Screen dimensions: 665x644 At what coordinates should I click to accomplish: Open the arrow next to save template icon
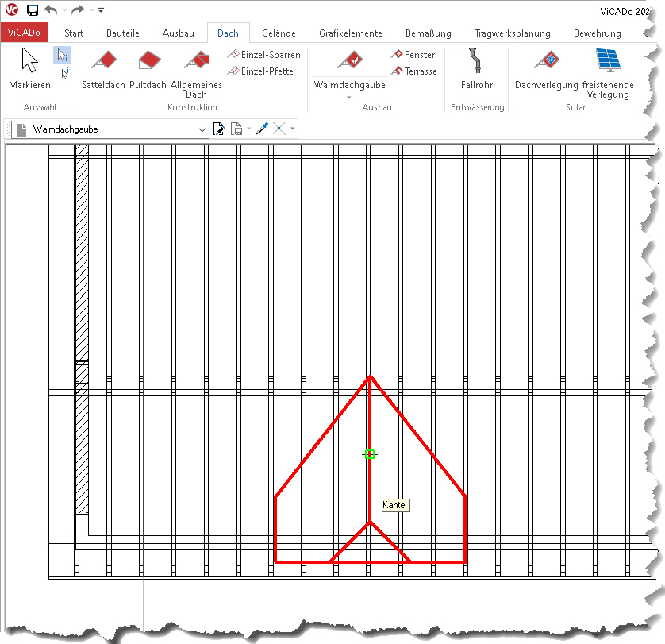point(248,129)
